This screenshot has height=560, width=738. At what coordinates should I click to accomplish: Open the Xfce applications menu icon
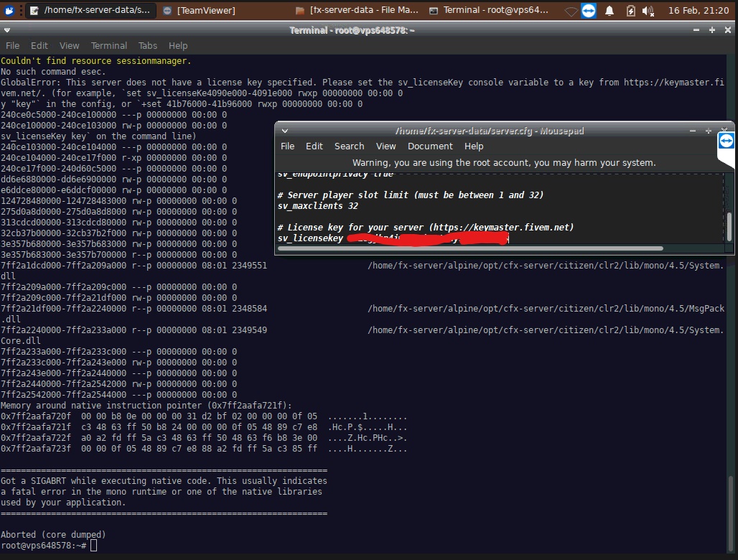[9, 10]
